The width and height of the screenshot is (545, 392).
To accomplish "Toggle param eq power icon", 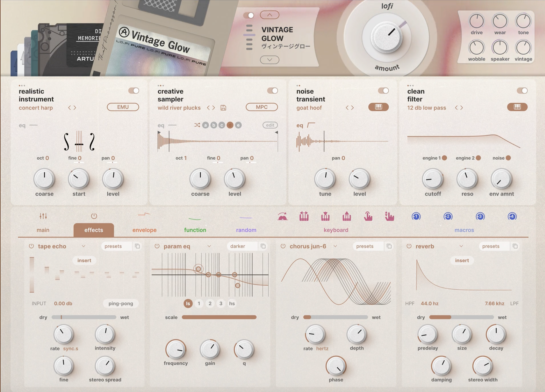I will tap(157, 246).
